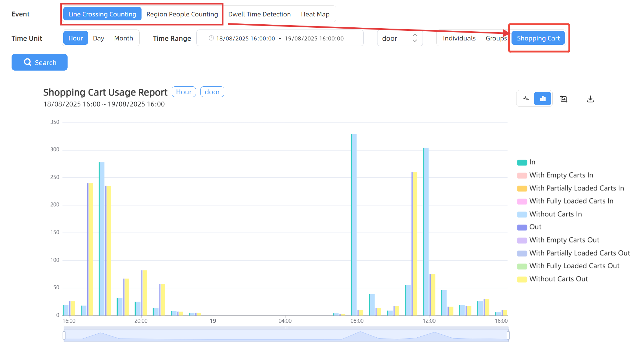The height and width of the screenshot is (348, 644).
Task: Switch chart to bar view icon
Action: (x=543, y=99)
